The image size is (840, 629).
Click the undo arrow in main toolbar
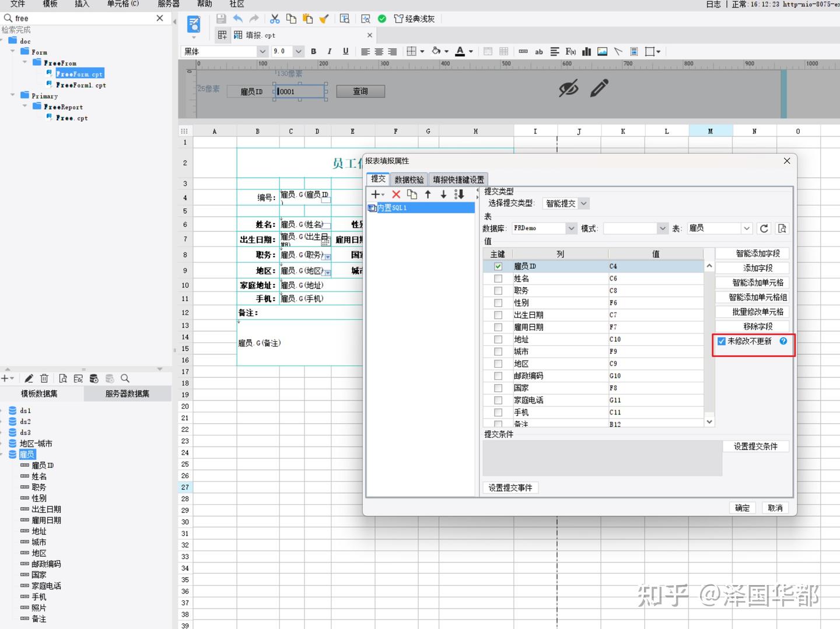[x=238, y=19]
